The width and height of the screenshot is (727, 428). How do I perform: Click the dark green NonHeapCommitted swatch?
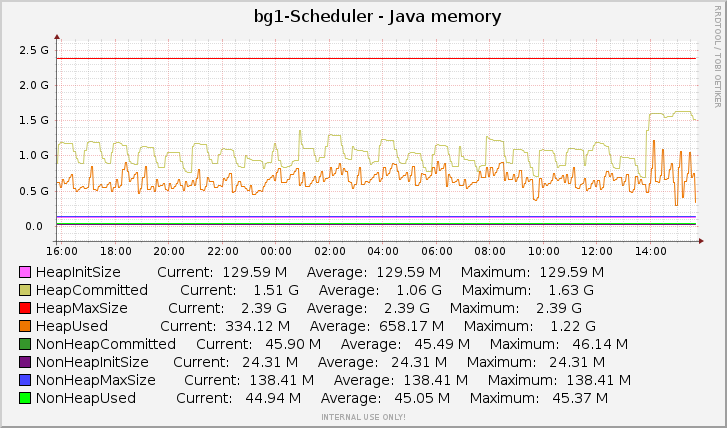coord(25,344)
